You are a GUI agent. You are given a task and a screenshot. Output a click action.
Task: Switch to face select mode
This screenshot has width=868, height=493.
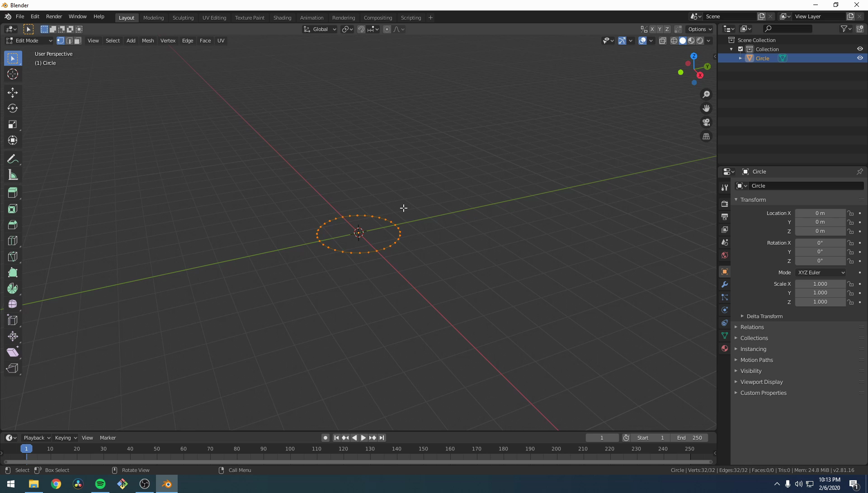pyautogui.click(x=78, y=41)
